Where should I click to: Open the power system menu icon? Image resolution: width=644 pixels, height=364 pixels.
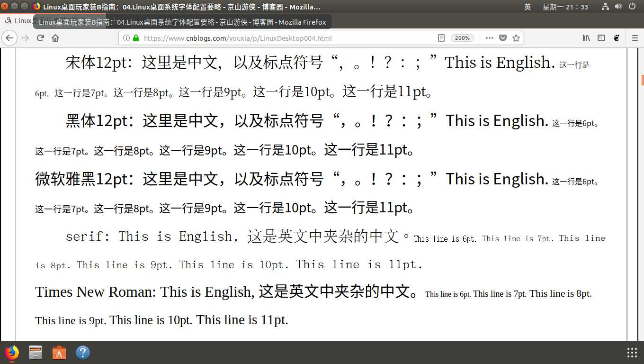click(633, 7)
